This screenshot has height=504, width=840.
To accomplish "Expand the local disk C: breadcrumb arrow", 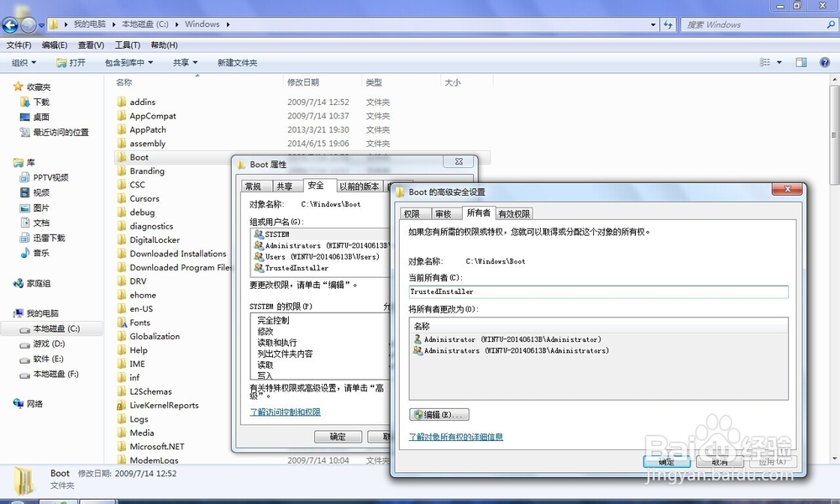I will pyautogui.click(x=176, y=24).
